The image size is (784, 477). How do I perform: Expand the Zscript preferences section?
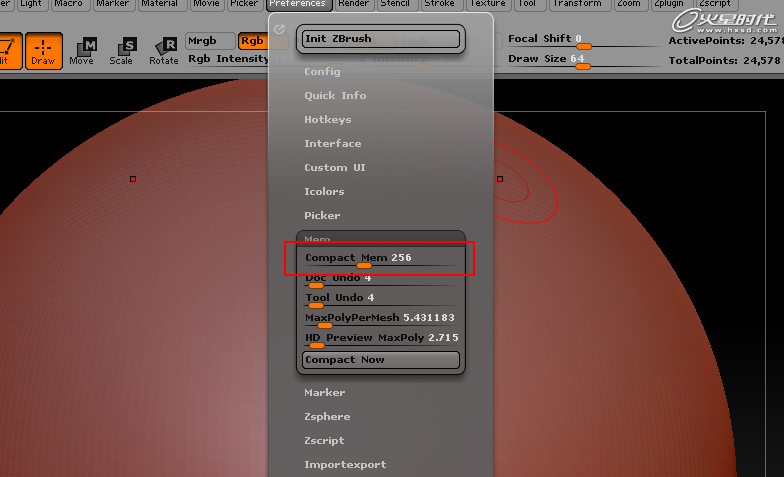click(324, 440)
